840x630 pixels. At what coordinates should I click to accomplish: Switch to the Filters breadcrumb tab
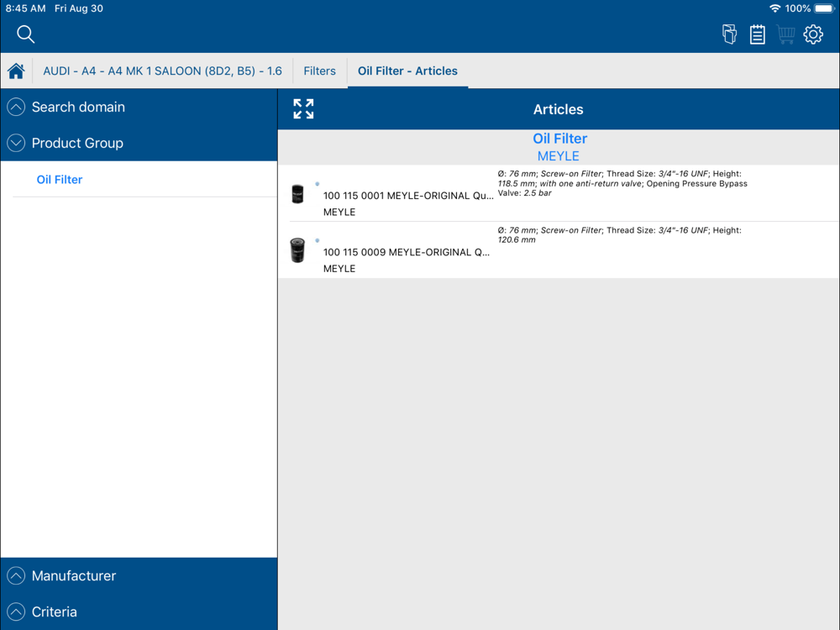(319, 71)
